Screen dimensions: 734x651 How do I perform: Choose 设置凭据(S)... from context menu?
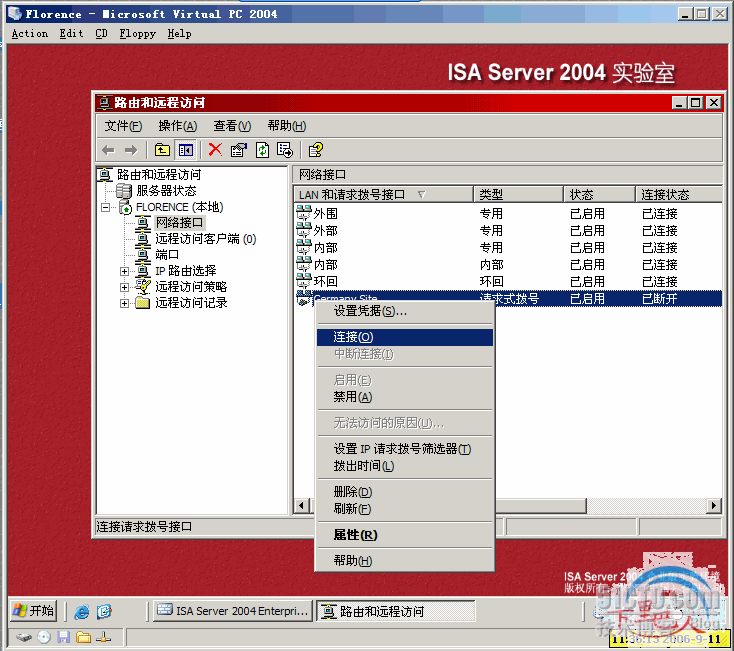pos(405,311)
